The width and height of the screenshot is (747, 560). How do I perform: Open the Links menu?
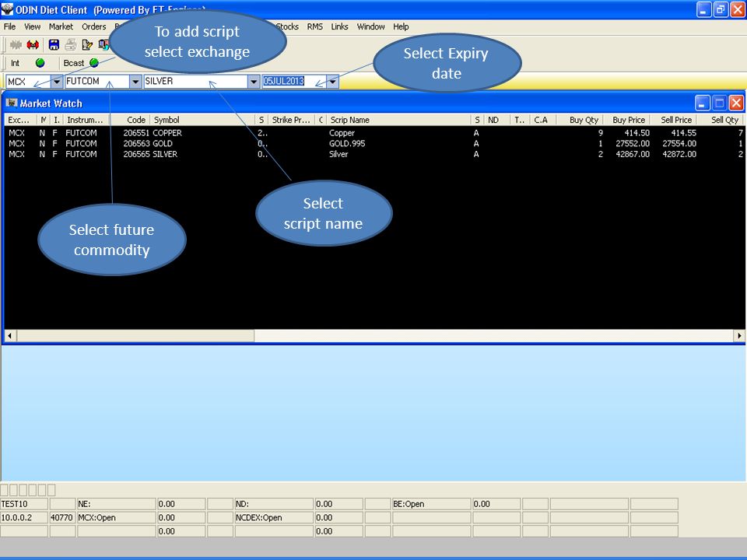tap(340, 26)
